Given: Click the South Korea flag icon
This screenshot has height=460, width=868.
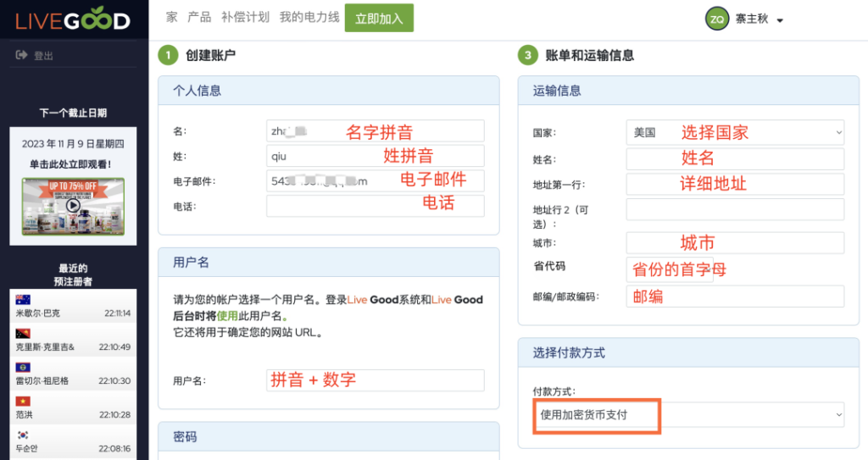Looking at the screenshot, I should [23, 435].
